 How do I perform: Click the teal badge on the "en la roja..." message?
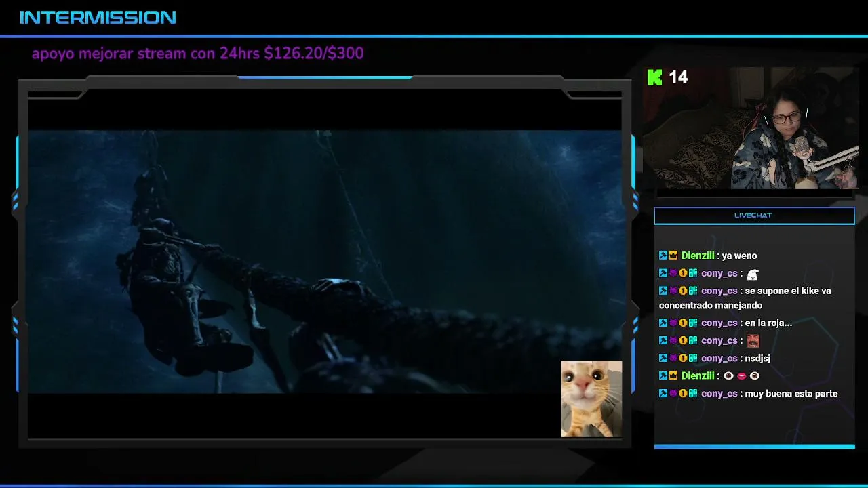coord(693,323)
